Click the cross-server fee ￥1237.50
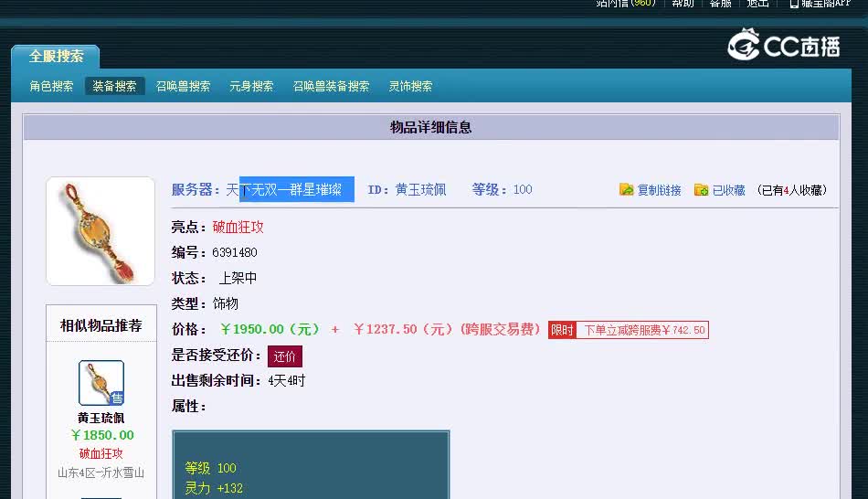Image resolution: width=868 pixels, height=499 pixels. [x=386, y=329]
